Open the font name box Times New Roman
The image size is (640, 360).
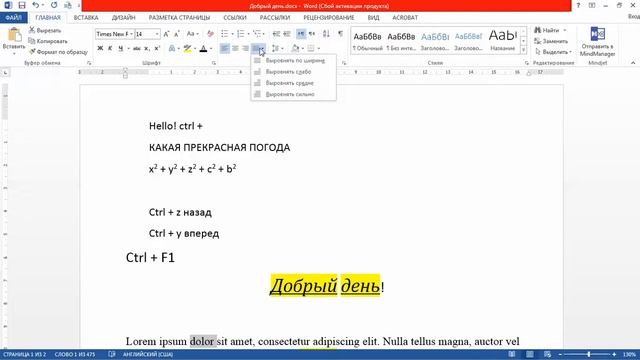[114, 34]
